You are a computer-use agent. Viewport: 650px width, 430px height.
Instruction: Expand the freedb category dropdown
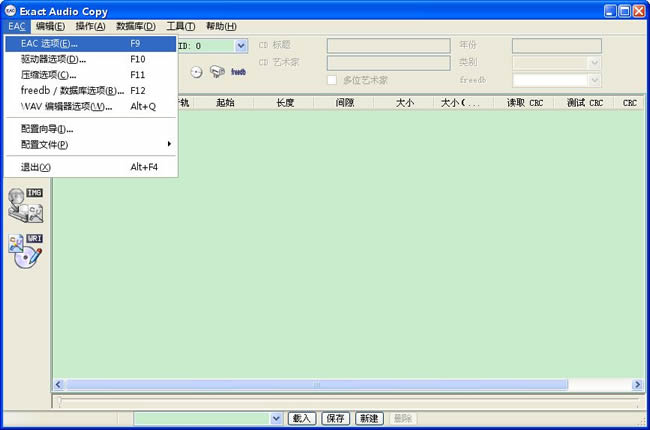(594, 80)
